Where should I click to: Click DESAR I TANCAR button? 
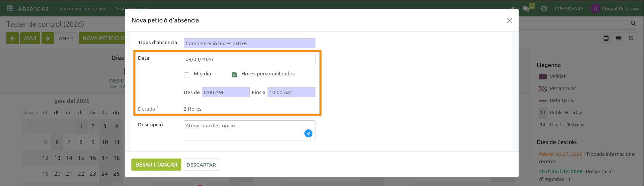click(156, 165)
